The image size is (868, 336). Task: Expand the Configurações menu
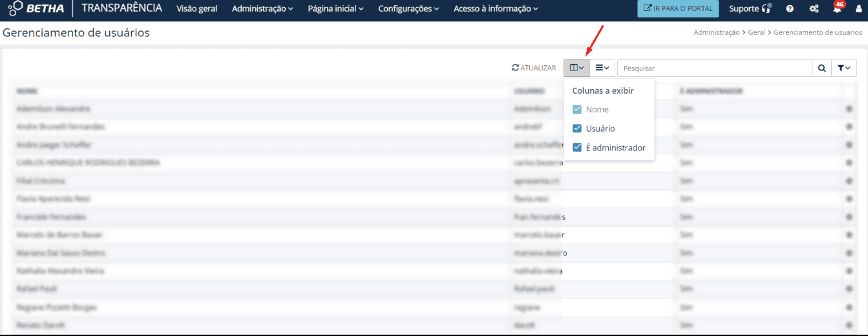[x=408, y=9]
